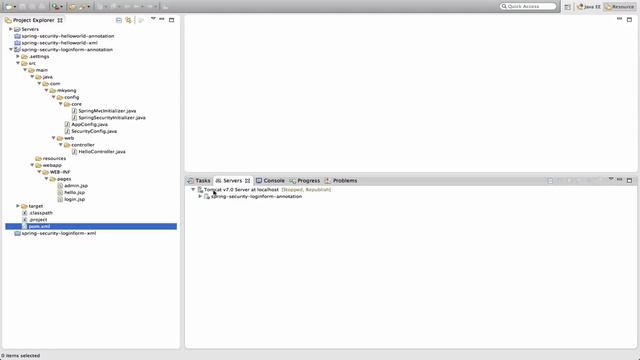Collapse the webapp folder

point(32,165)
